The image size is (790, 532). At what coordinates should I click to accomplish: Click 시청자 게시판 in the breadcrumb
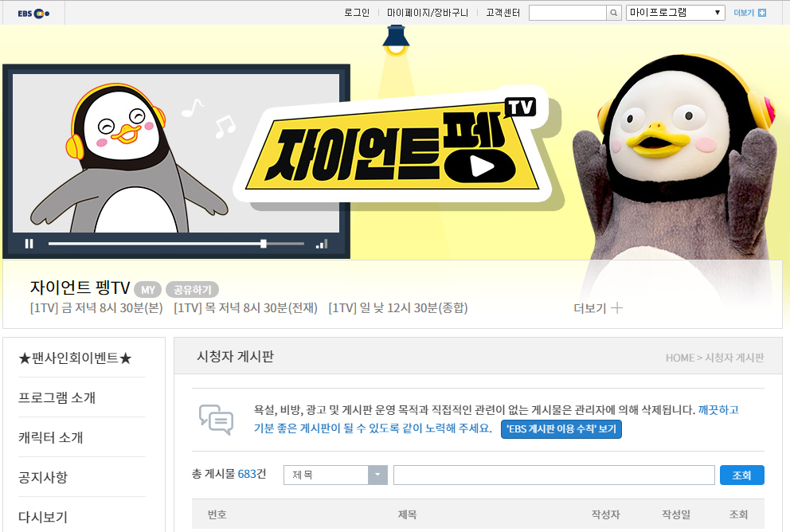point(734,358)
